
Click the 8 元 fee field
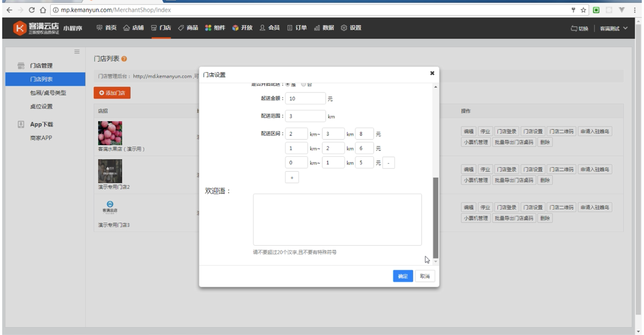coord(364,134)
